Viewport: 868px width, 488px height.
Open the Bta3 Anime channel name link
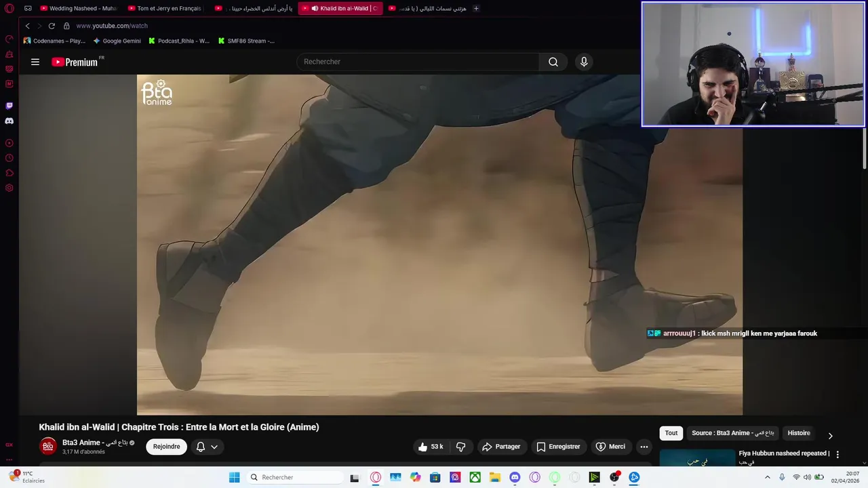(95, 443)
